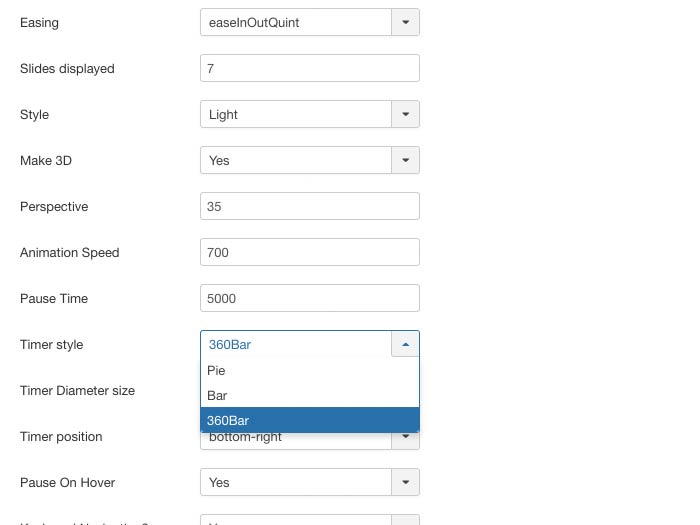Open the Easing dropdown arrow

tap(405, 22)
